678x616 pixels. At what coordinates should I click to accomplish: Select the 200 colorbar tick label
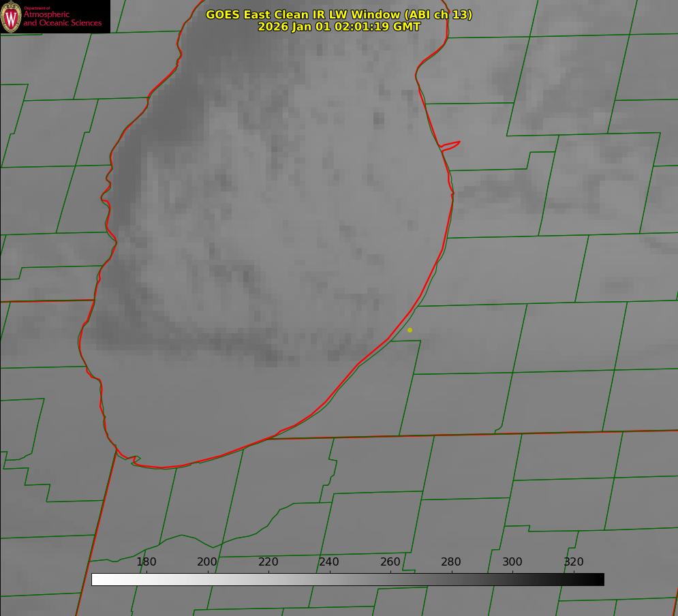click(207, 562)
